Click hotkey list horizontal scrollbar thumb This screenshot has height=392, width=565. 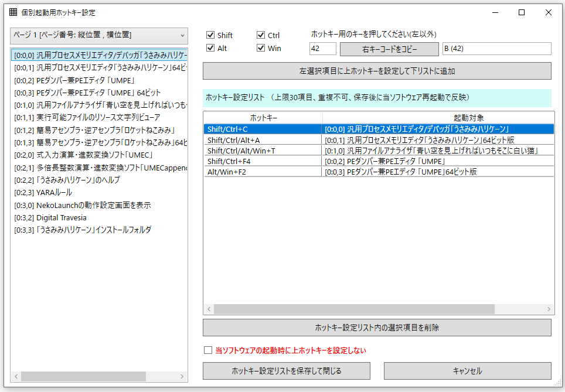[354, 309]
